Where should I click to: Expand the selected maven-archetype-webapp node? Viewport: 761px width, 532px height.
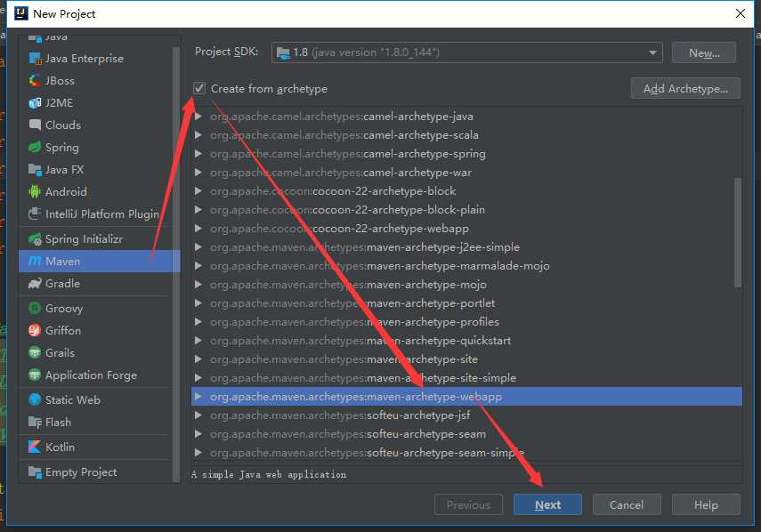(198, 397)
